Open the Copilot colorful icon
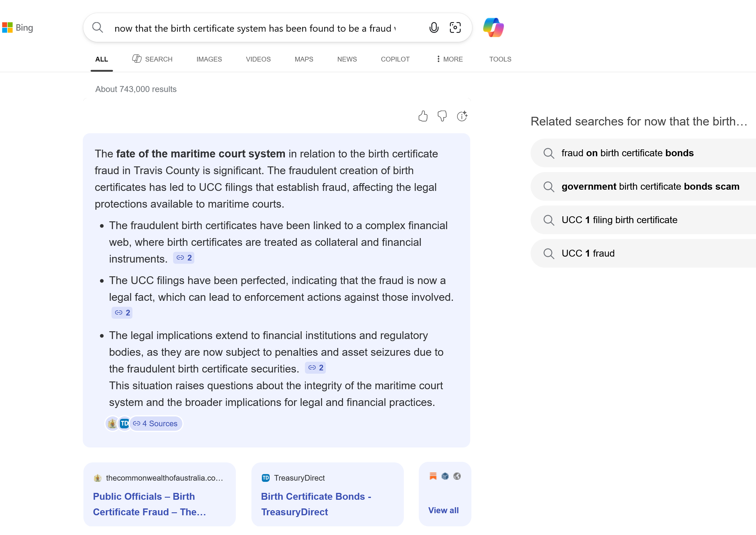This screenshot has height=535, width=756. (493, 27)
